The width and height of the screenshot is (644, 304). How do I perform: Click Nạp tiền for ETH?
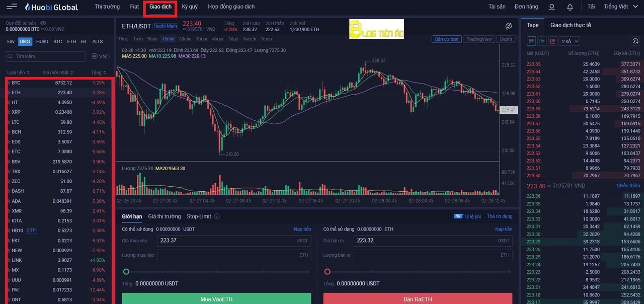tap(504, 229)
